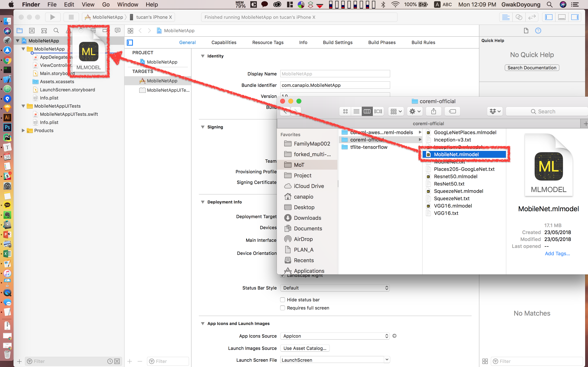The height and width of the screenshot is (367, 588).
Task: Click the Stop button in Xcode toolbar
Action: pyautogui.click(x=71, y=17)
